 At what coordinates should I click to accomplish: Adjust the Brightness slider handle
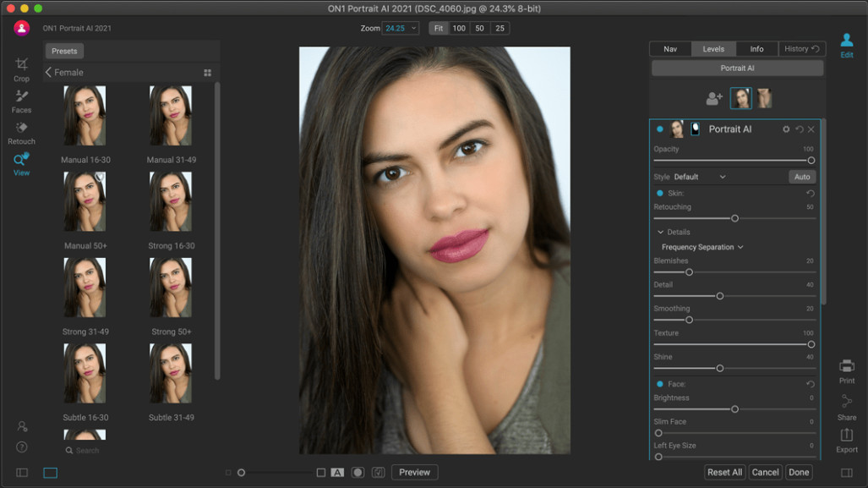[x=734, y=409]
